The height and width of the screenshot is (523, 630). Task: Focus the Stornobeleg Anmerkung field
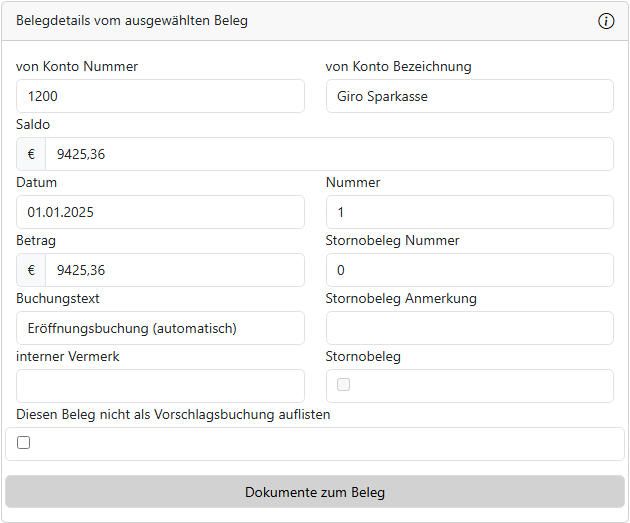[x=469, y=328]
